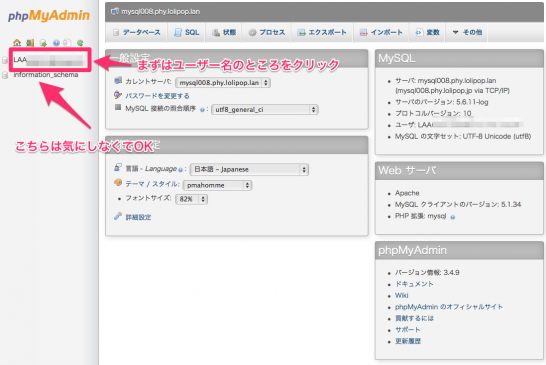Open the カレントサーバ server dropdown
This screenshot has height=365, width=546.
pos(223,83)
